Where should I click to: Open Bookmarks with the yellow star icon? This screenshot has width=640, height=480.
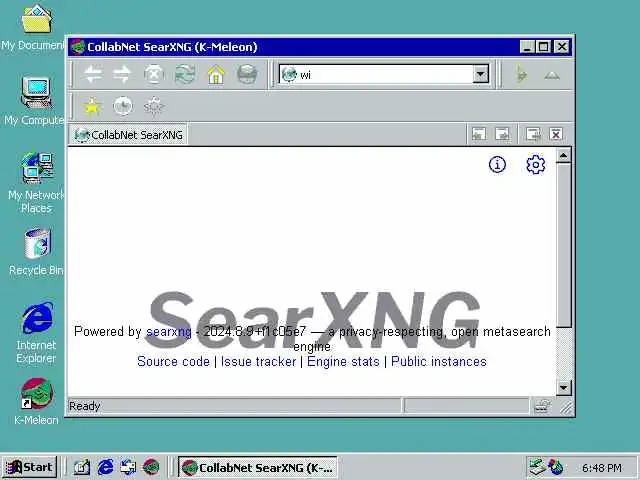coord(92,107)
